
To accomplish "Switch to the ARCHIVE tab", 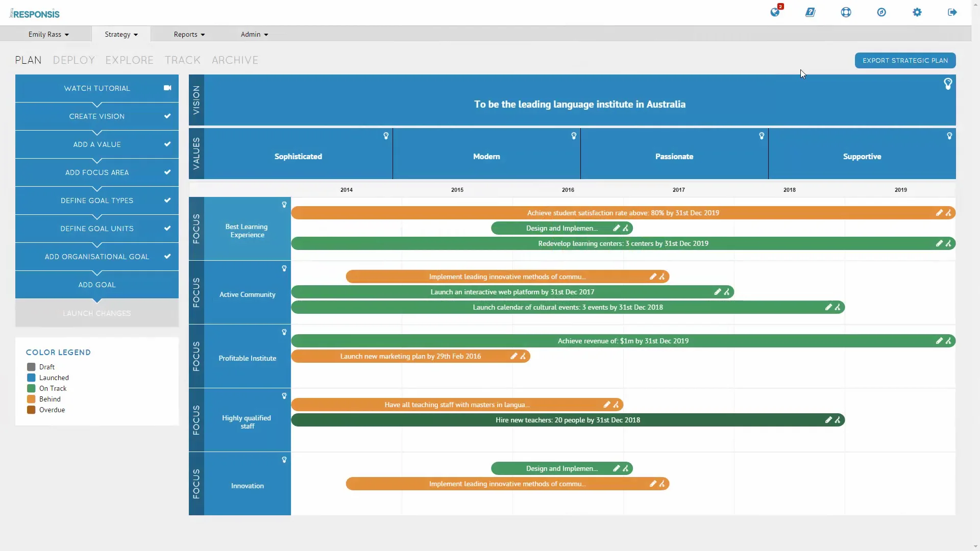I will [235, 60].
